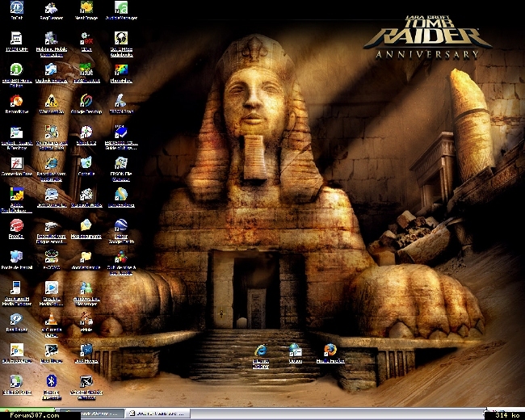Open the globe with arrows shortcut bottom-left
The width and height of the screenshot is (525, 420).
coord(16,384)
